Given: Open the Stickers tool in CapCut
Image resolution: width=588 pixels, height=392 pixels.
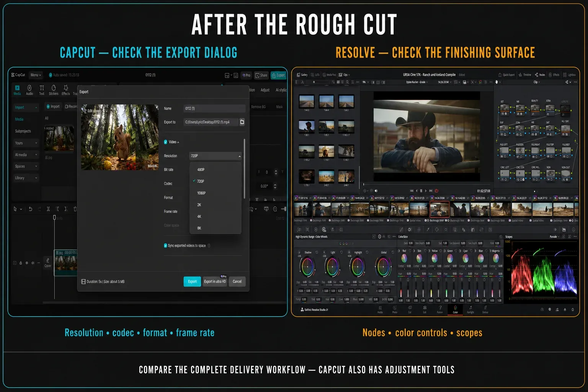Looking at the screenshot, I should pyautogui.click(x=54, y=90).
